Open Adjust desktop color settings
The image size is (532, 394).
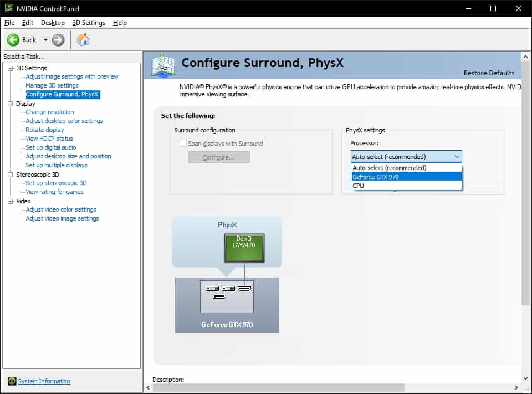[x=64, y=121]
